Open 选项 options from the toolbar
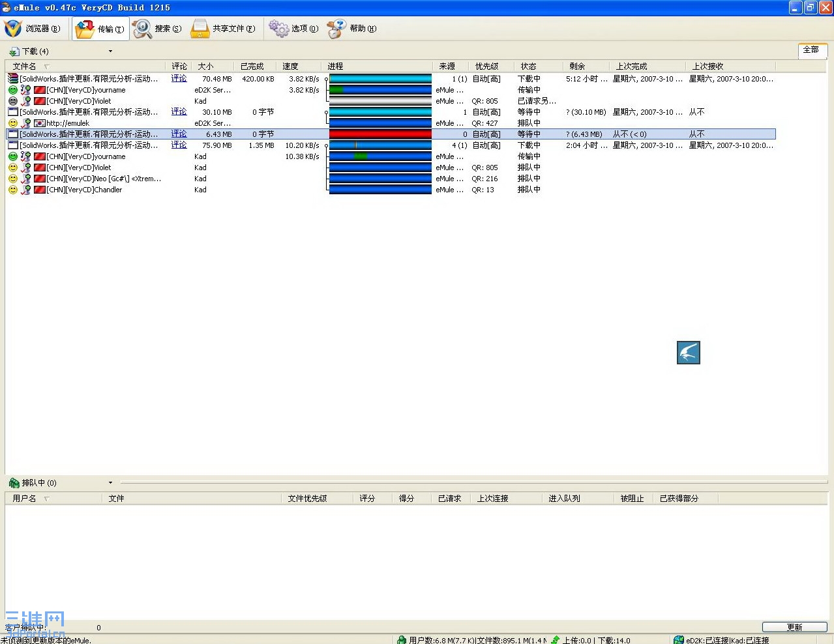 (293, 29)
